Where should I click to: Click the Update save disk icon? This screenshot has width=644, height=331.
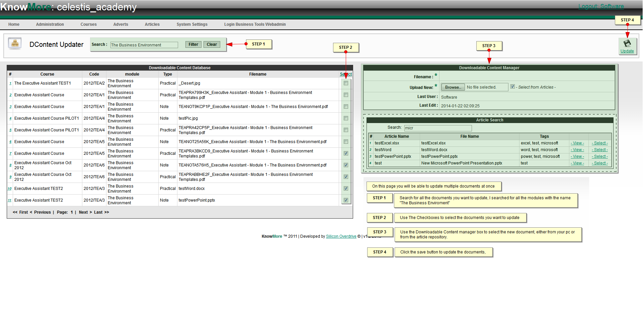coord(627,43)
